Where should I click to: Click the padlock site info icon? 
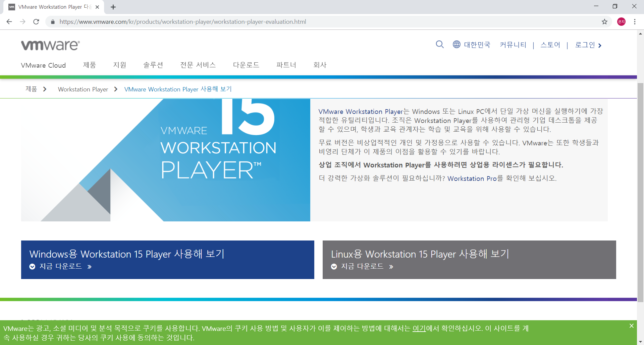pos(53,22)
